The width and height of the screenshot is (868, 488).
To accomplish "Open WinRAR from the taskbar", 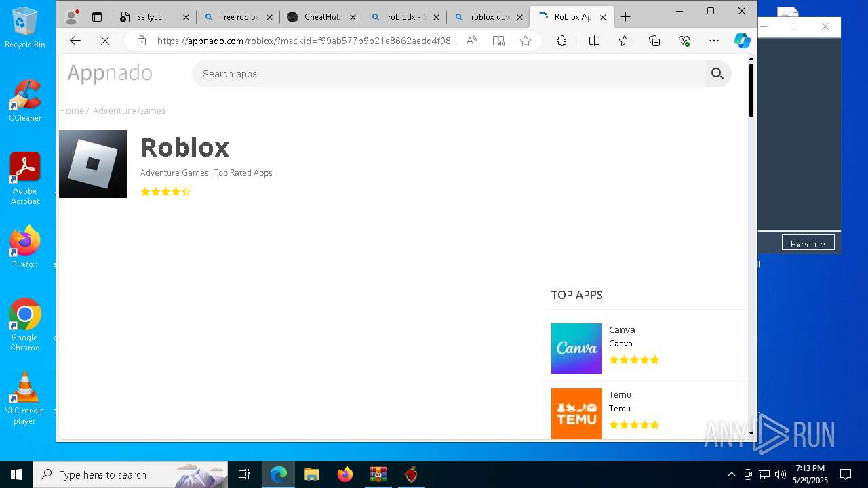I will coord(378,474).
